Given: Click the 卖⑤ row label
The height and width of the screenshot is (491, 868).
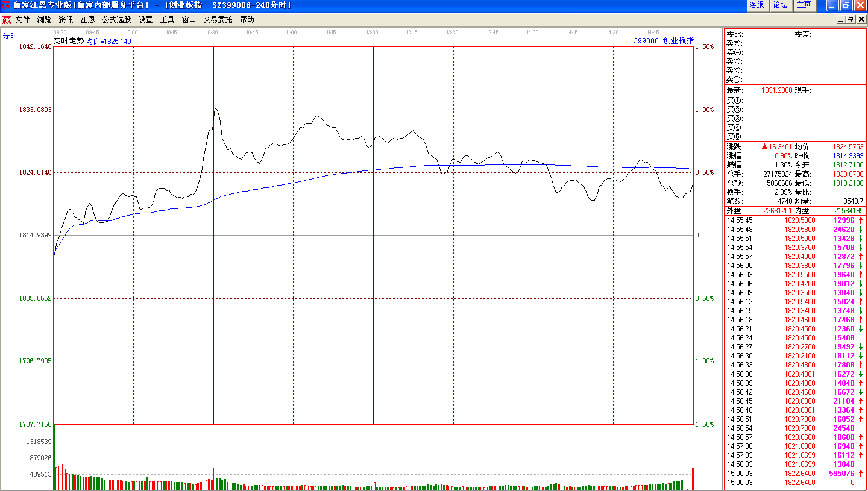Looking at the screenshot, I should pos(734,43).
